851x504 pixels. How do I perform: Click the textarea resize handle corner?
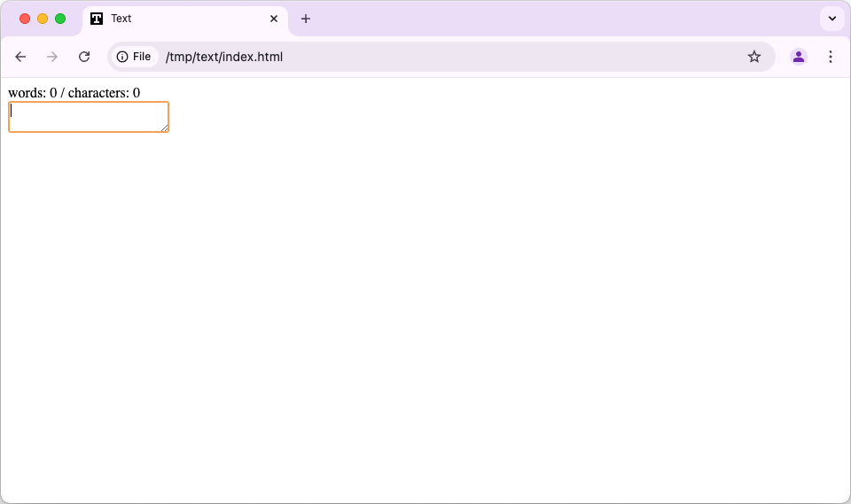(165, 128)
